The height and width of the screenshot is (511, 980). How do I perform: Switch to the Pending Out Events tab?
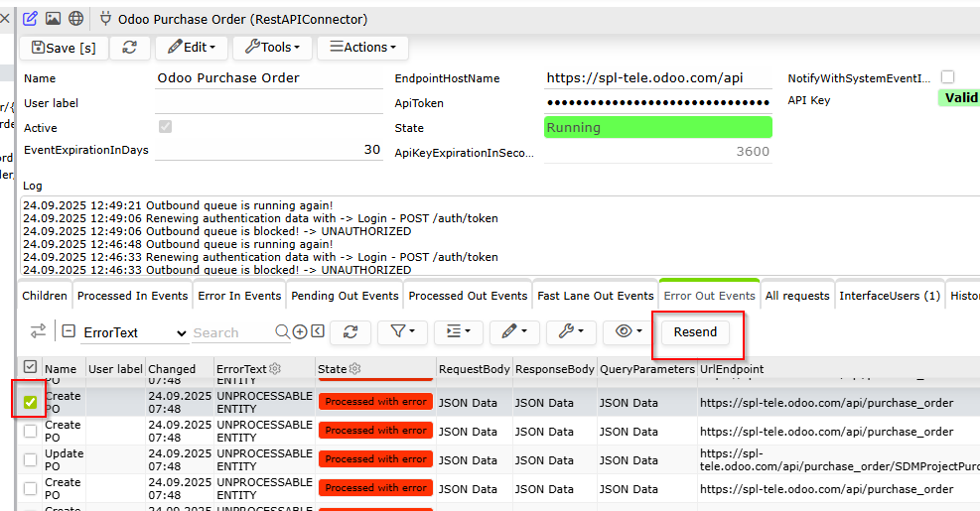(x=345, y=296)
